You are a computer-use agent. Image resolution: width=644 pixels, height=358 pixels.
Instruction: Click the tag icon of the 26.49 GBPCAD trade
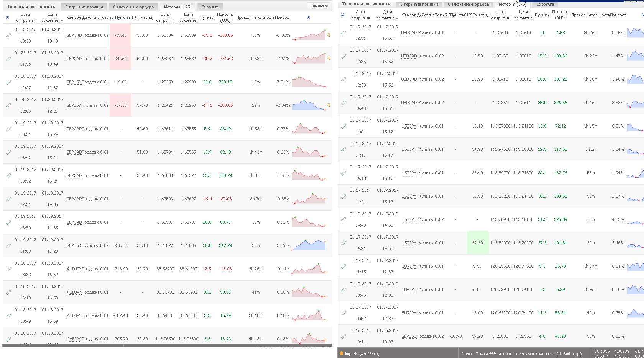pyautogui.click(x=8, y=129)
